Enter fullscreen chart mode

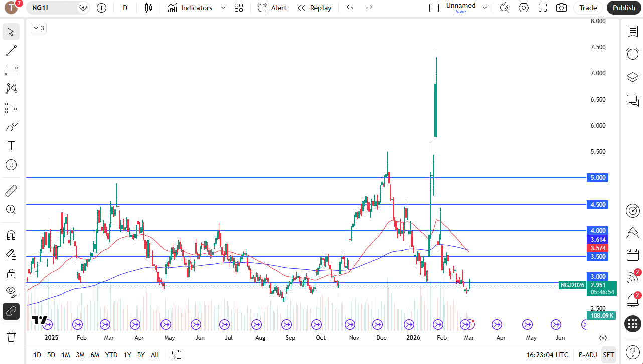click(x=543, y=8)
